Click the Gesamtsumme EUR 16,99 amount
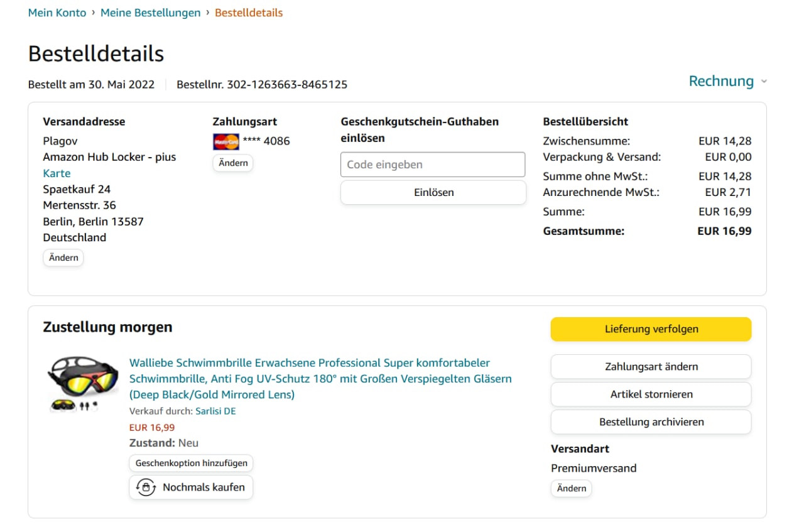 tap(724, 231)
